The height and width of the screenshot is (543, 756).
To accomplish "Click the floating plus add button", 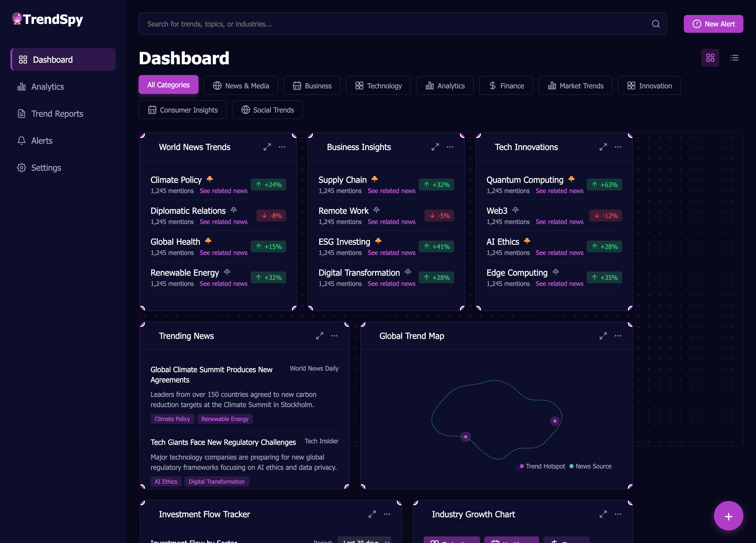I will [728, 516].
